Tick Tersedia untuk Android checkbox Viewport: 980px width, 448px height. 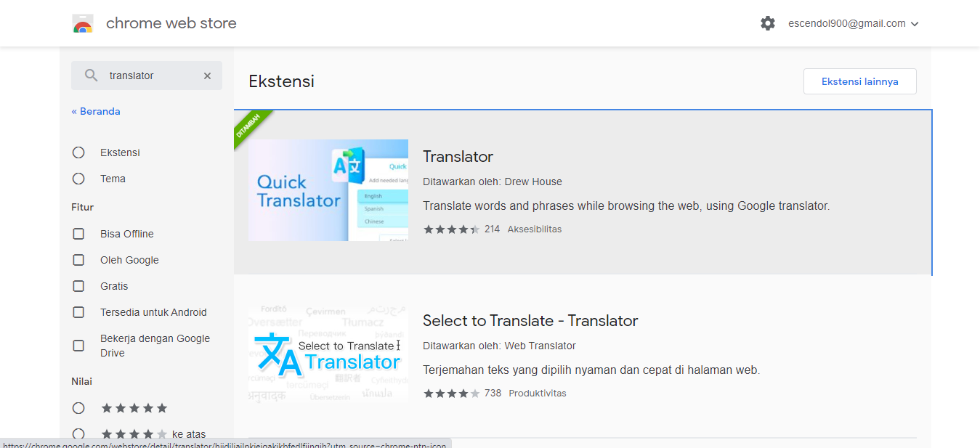point(78,312)
